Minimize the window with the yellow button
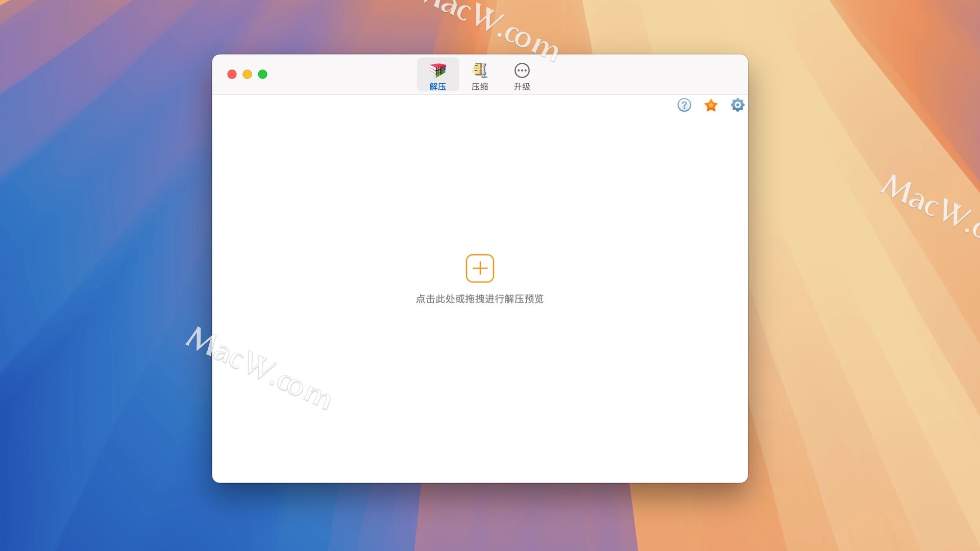 click(247, 74)
